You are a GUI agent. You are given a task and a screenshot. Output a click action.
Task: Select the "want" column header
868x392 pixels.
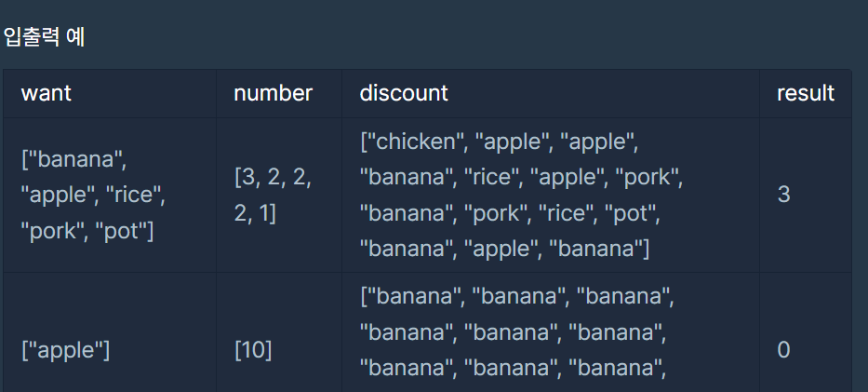tap(46, 93)
